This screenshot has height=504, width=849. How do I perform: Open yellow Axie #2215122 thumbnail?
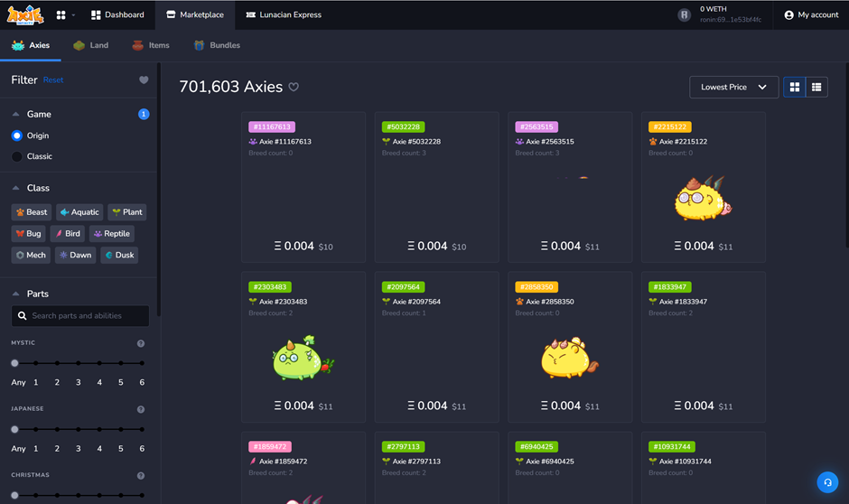coord(704,198)
